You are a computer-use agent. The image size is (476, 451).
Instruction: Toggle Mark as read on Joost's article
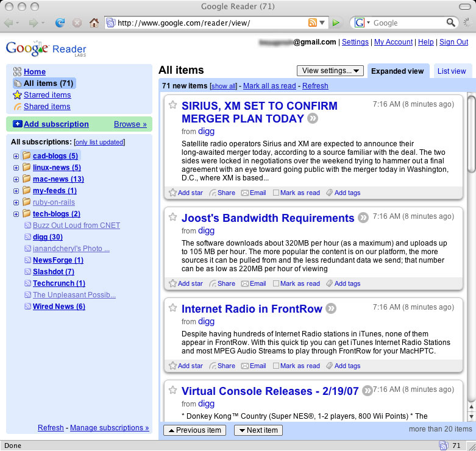276,283
